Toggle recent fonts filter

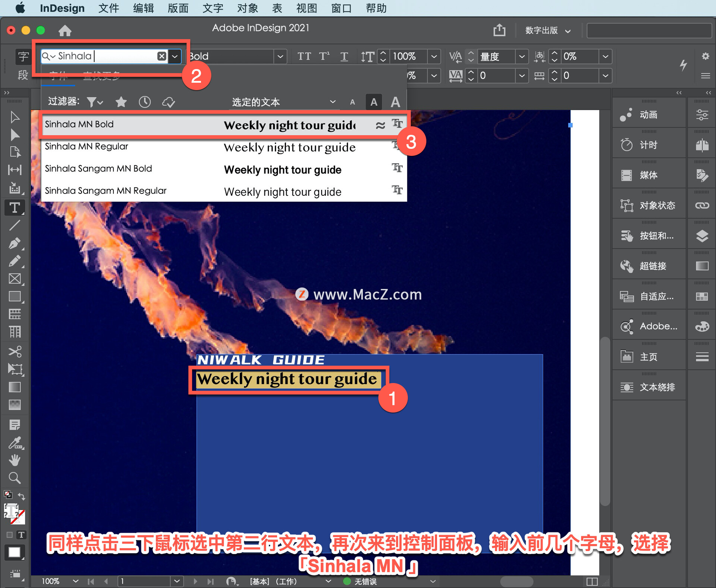[x=145, y=102]
